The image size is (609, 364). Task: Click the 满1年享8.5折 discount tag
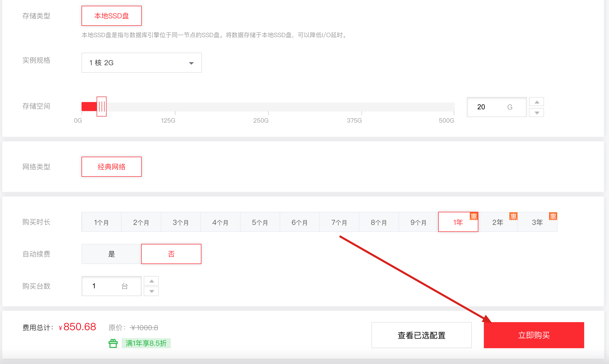[x=146, y=343]
